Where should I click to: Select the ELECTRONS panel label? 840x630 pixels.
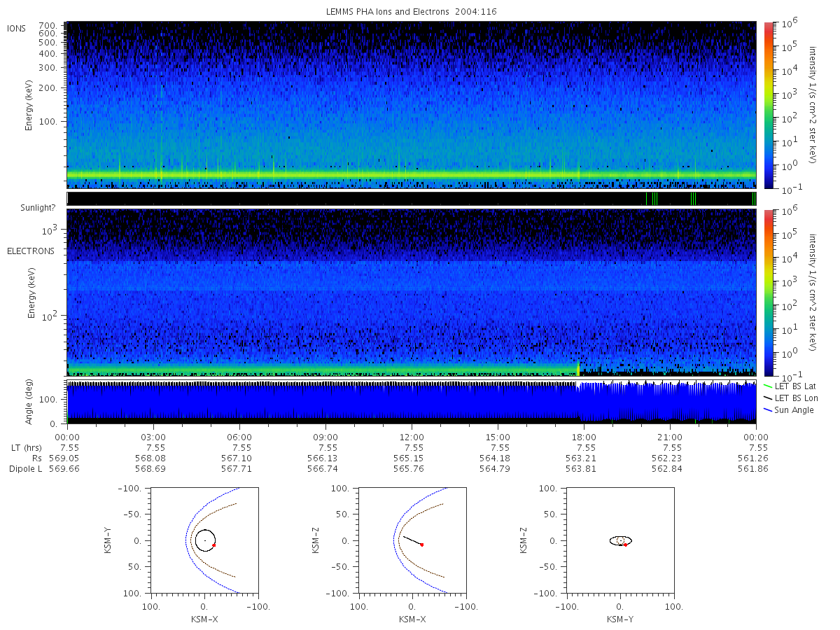pyautogui.click(x=30, y=251)
